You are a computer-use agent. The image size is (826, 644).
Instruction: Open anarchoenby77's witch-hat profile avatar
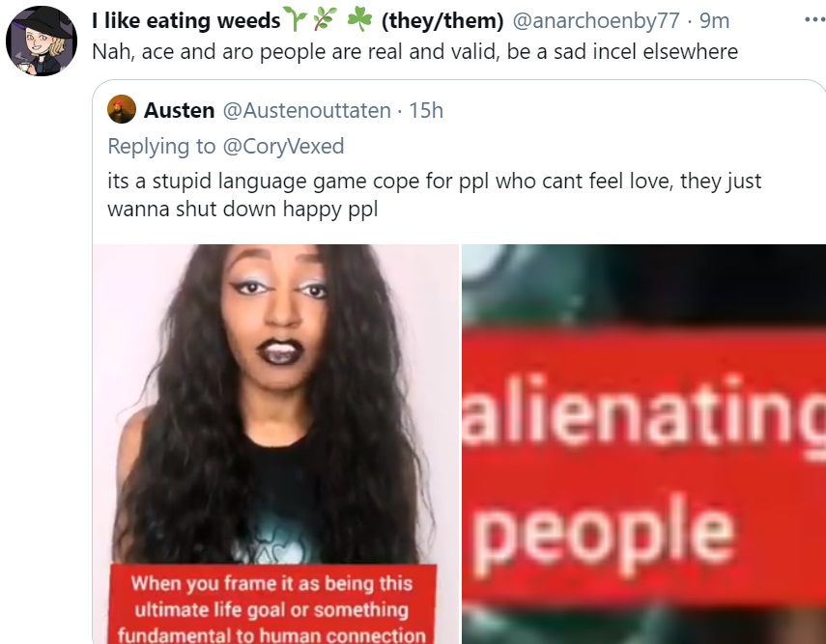[42, 42]
